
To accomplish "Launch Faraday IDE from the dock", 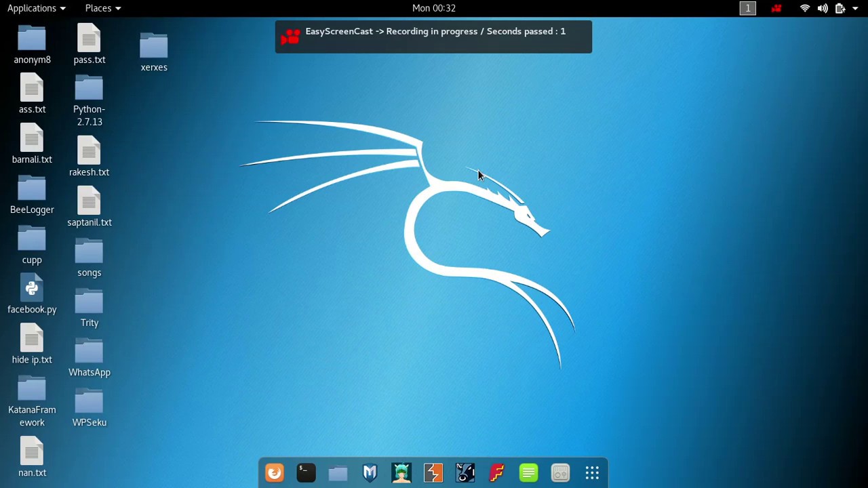I will point(497,472).
